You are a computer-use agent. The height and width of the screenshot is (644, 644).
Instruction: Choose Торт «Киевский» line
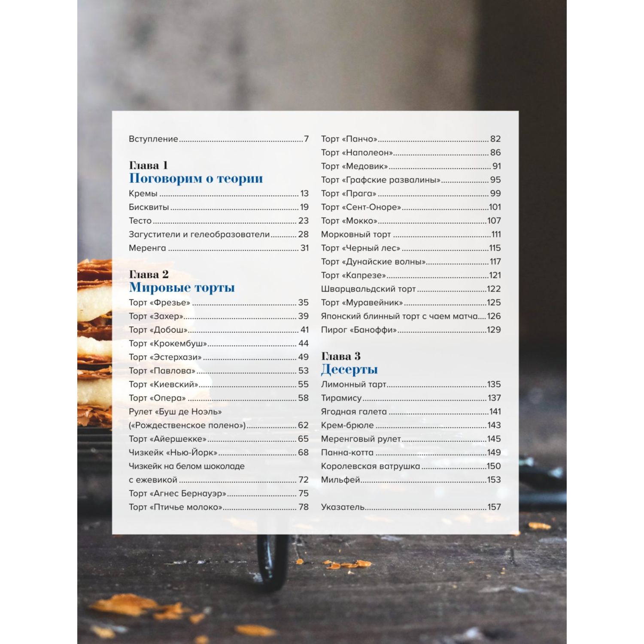coord(219,384)
